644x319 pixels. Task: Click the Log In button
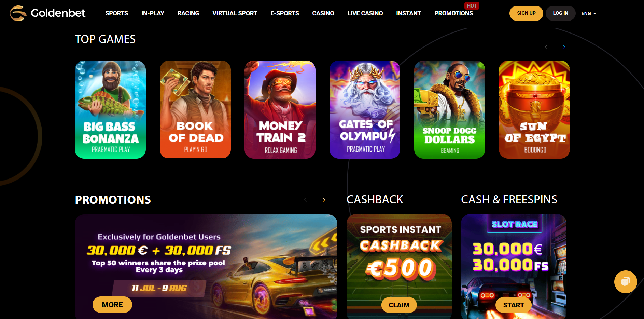click(x=561, y=13)
